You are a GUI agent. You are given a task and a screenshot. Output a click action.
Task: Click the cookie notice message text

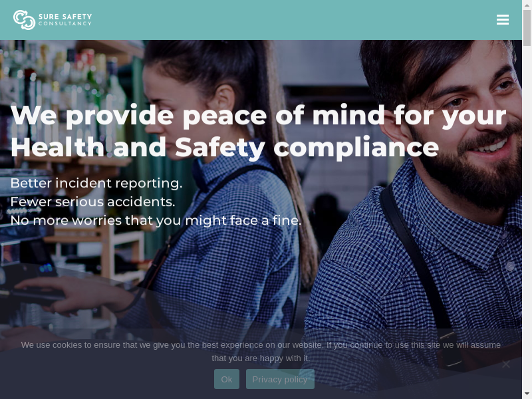point(261,352)
